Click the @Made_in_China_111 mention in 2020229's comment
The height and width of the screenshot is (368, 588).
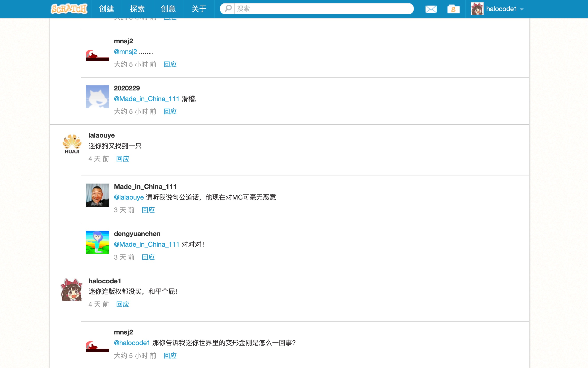(x=146, y=99)
